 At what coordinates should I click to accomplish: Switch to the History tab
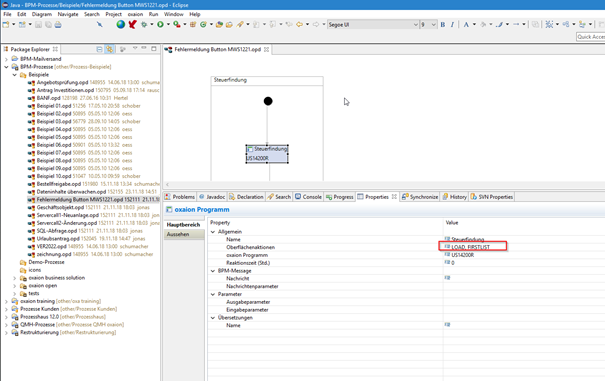pos(455,197)
